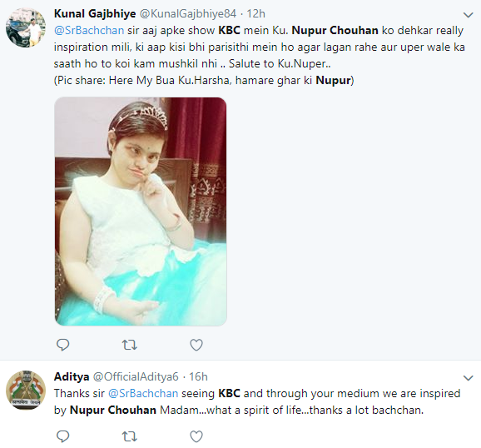Open @KunalGajbhiye84 handle
Image resolution: width=481 pixels, height=448 pixels.
click(188, 14)
